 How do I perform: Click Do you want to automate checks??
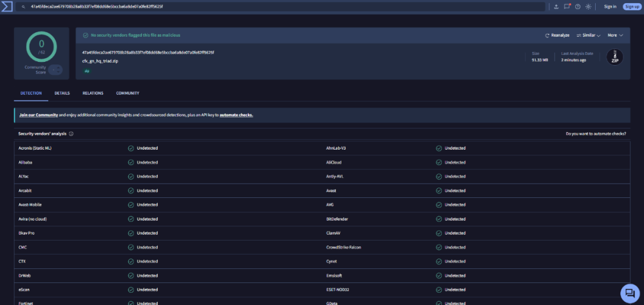[x=596, y=134]
